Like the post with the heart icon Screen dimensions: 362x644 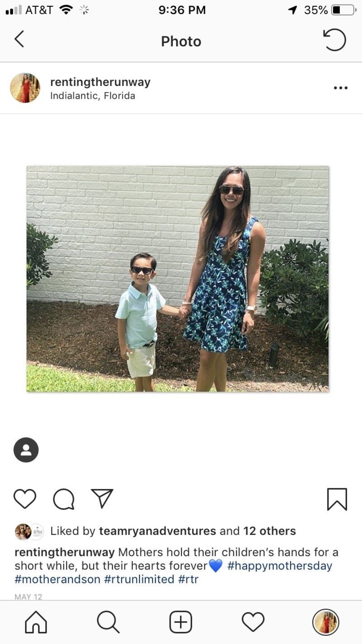point(25,499)
